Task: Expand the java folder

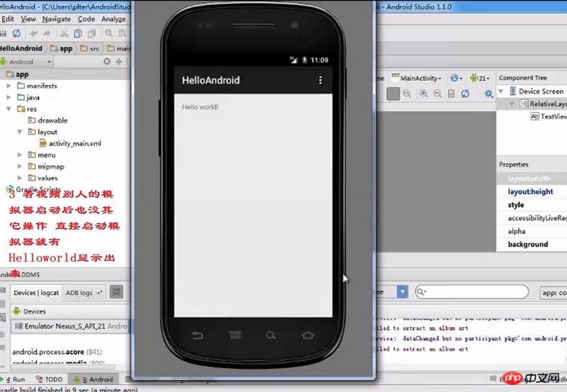Action: [x=9, y=97]
